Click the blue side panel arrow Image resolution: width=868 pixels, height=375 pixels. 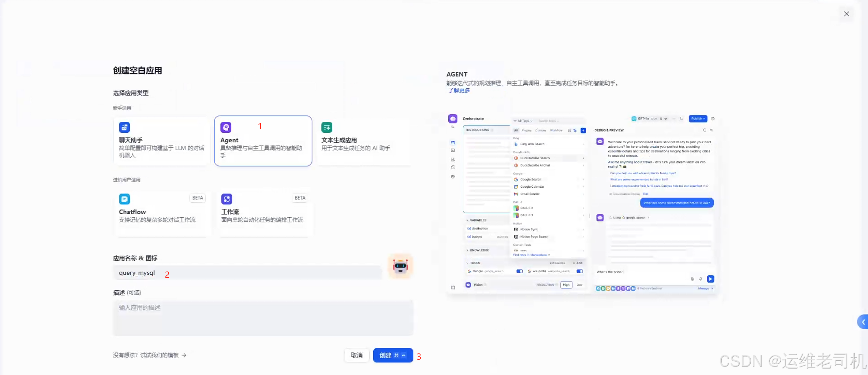863,322
